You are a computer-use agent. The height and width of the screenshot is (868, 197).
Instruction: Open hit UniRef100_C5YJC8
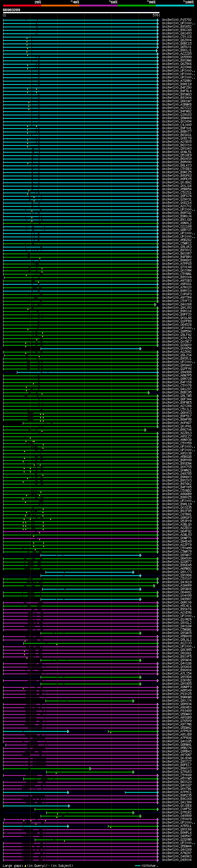(177, 37)
